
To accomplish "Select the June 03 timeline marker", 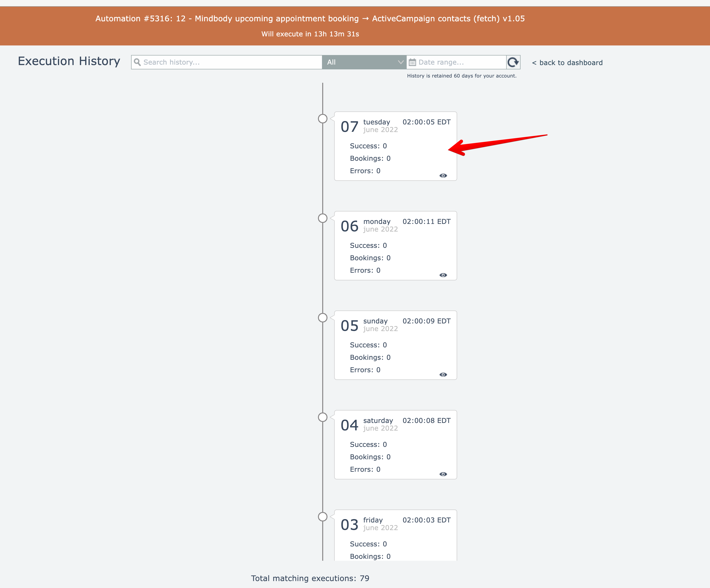I will tap(322, 517).
